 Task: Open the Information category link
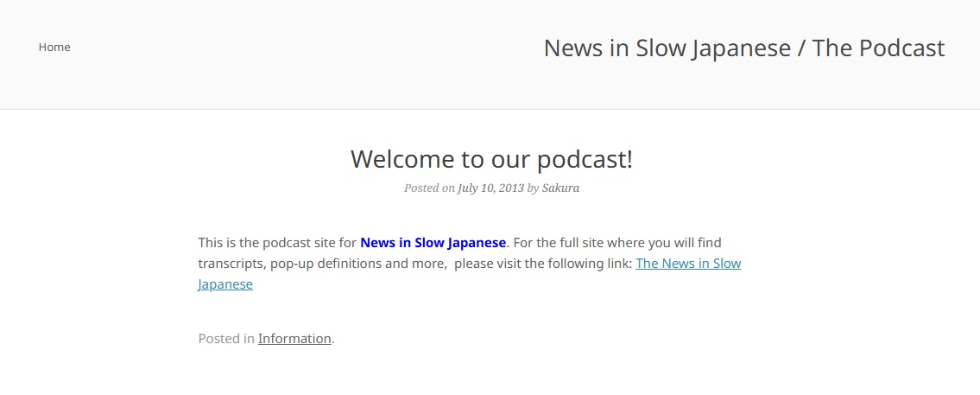tap(294, 339)
